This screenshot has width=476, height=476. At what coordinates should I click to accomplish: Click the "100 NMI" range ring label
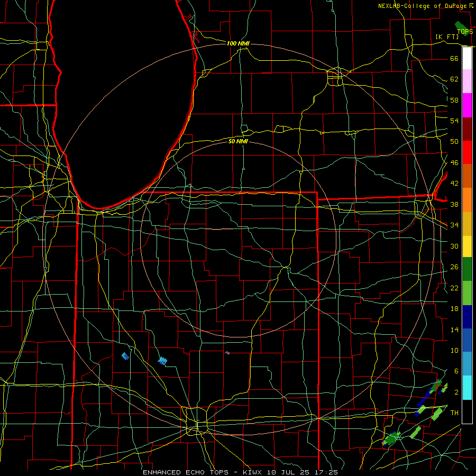(x=238, y=43)
